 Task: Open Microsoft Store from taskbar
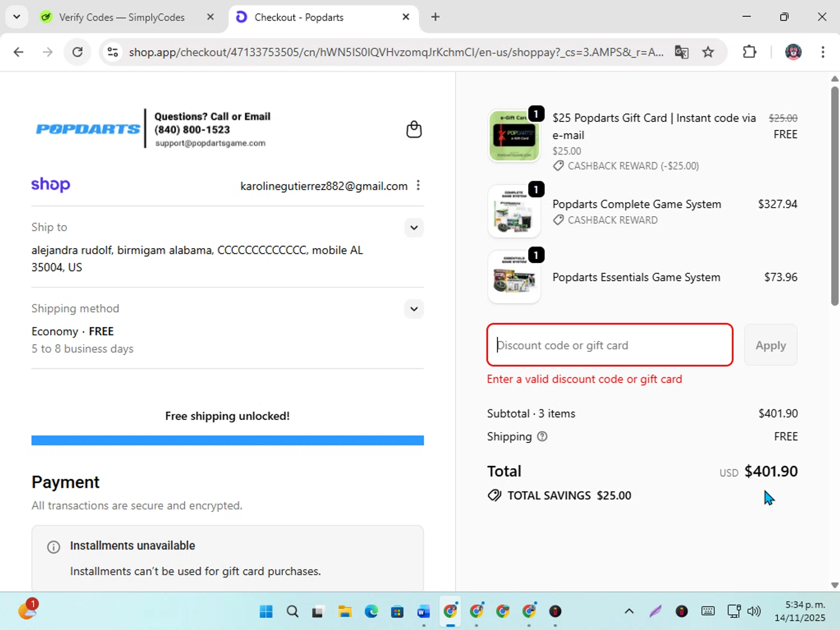(397, 612)
